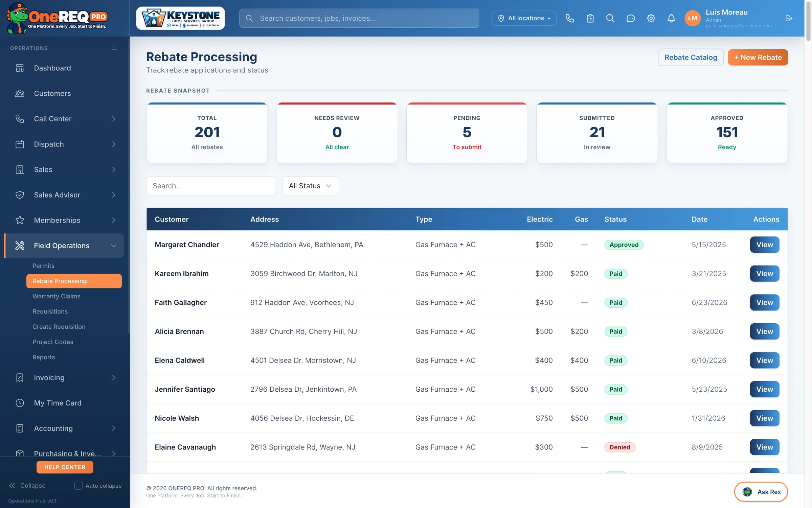This screenshot has height=508, width=812.
Task: Click the OneREQ Pro logo
Action: point(57,18)
